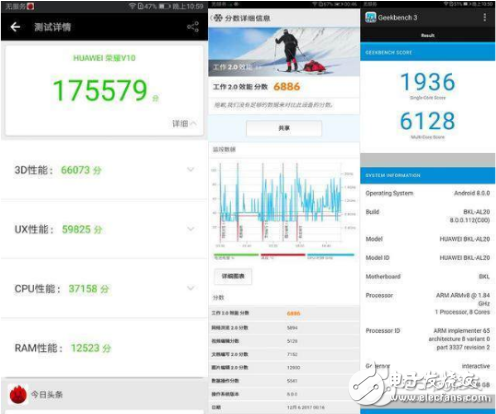Select the Processor ID label
The height and width of the screenshot is (414, 496).
(x=383, y=331)
